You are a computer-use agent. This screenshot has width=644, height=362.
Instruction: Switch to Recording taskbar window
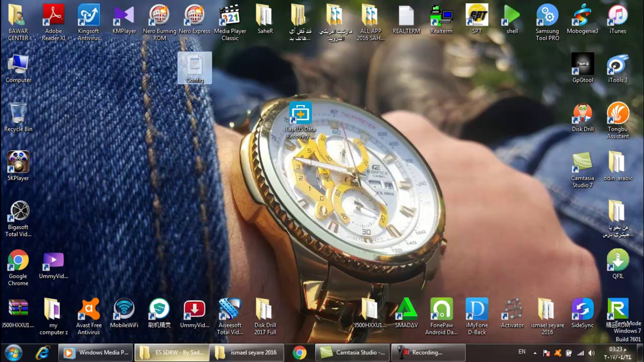(x=428, y=352)
